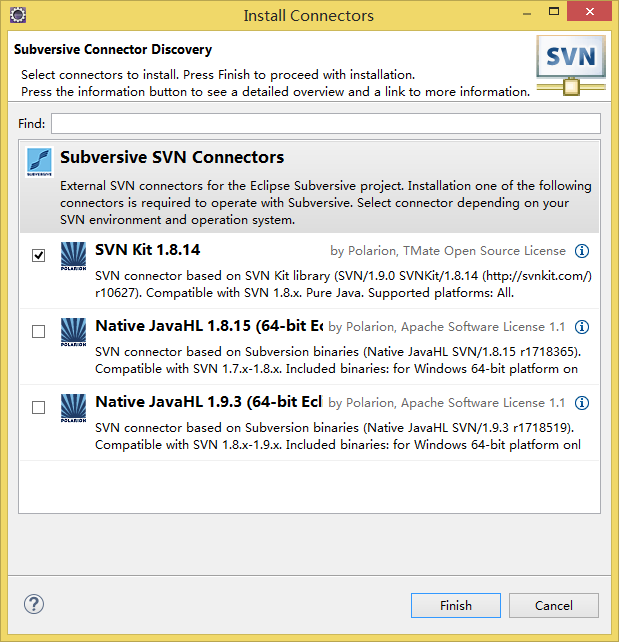This screenshot has height=642, width=619.
Task: Click the Subversive Connector Discovery heading
Action: [113, 50]
